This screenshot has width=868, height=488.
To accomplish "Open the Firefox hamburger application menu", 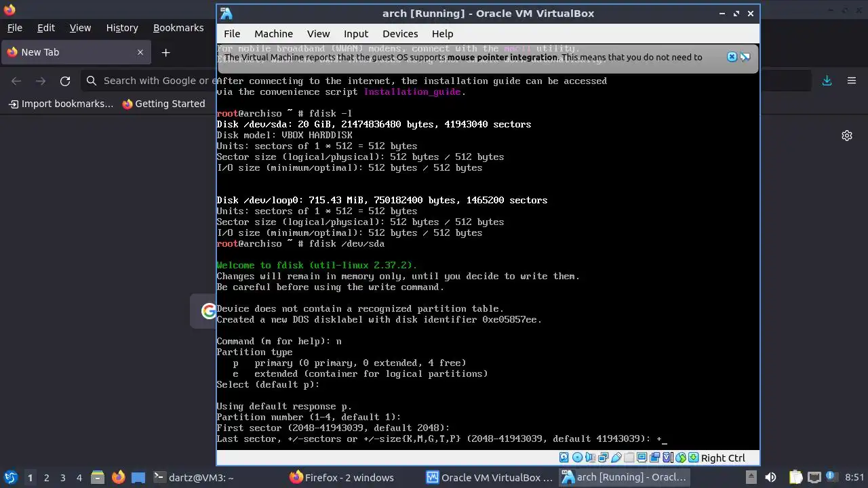I will click(x=852, y=81).
